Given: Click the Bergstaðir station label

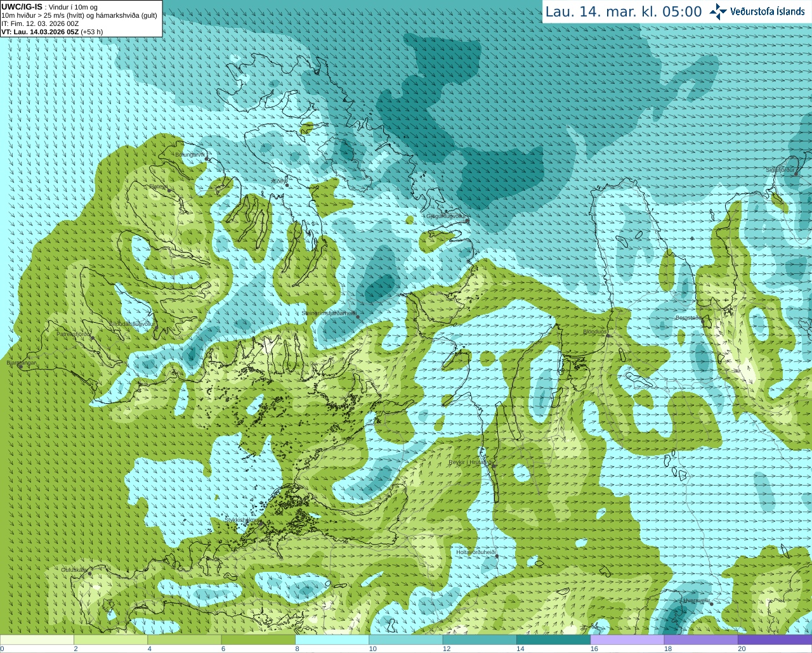Looking at the screenshot, I should pos(688,318).
